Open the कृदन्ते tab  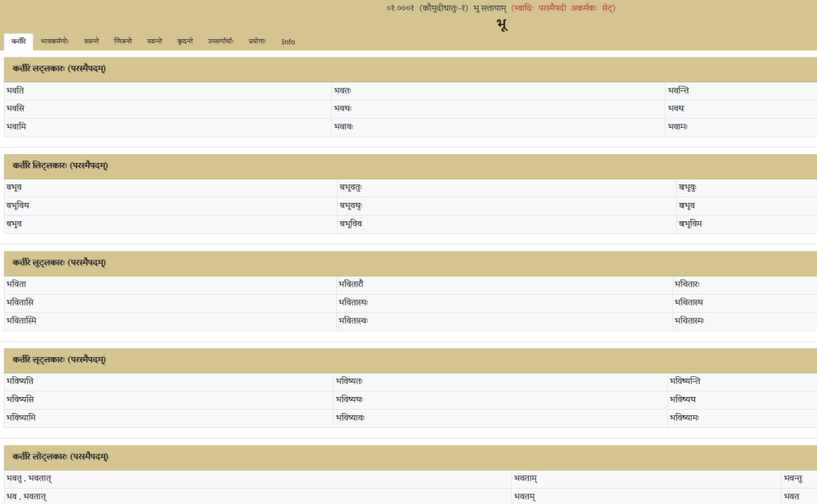185,42
